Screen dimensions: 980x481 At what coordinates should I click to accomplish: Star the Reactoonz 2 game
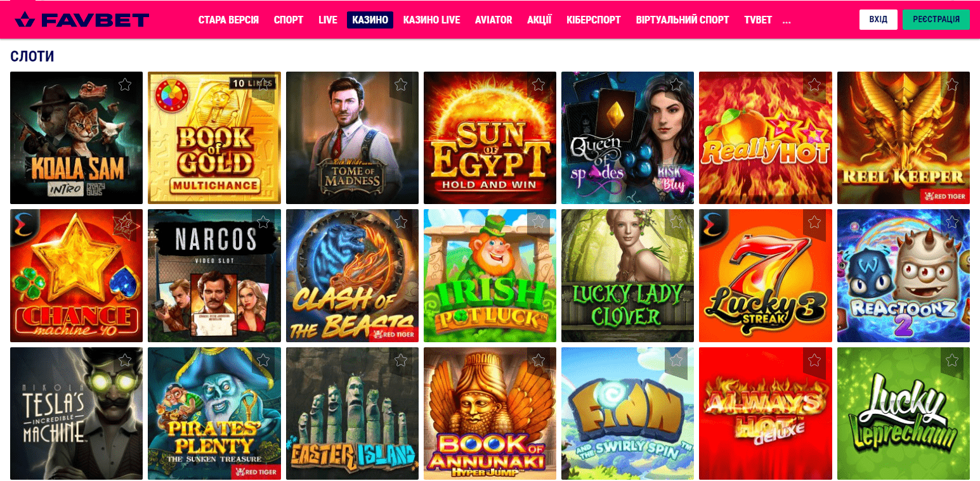coord(952,222)
